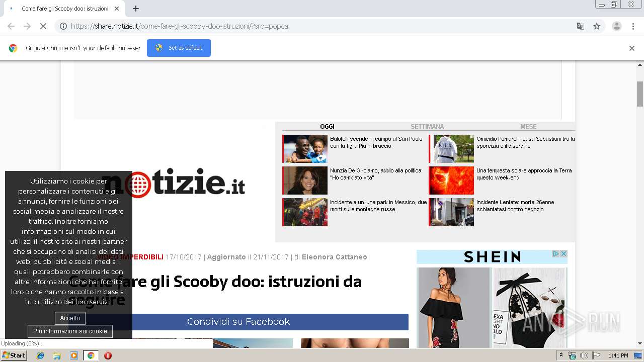Click the notizie.it logo

tap(174, 183)
